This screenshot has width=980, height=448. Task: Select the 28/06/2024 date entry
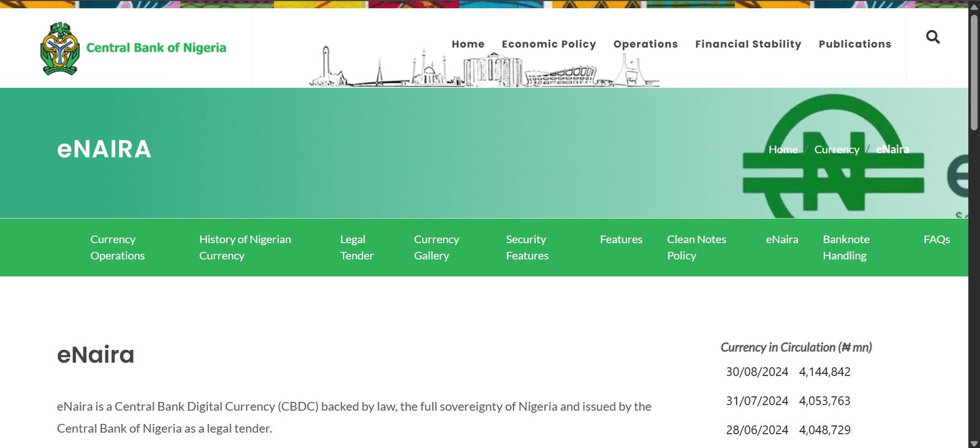coord(757,430)
